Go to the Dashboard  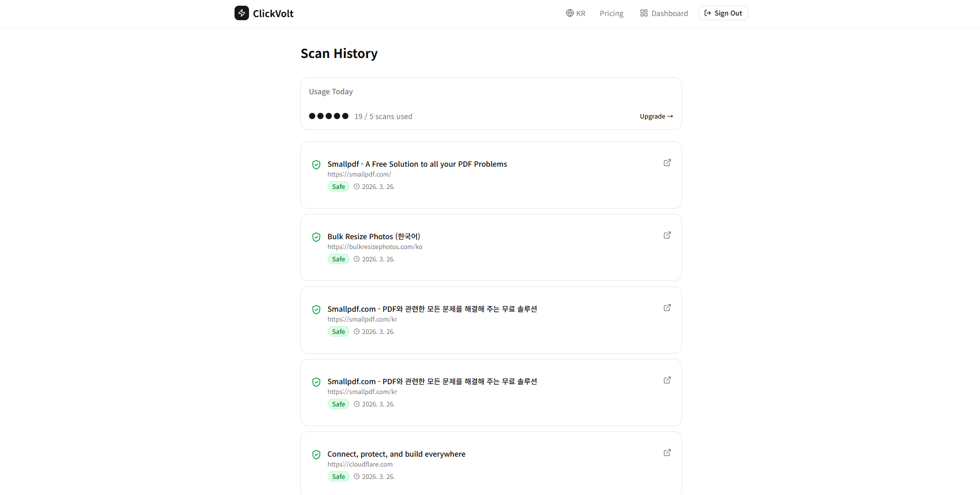[664, 13]
